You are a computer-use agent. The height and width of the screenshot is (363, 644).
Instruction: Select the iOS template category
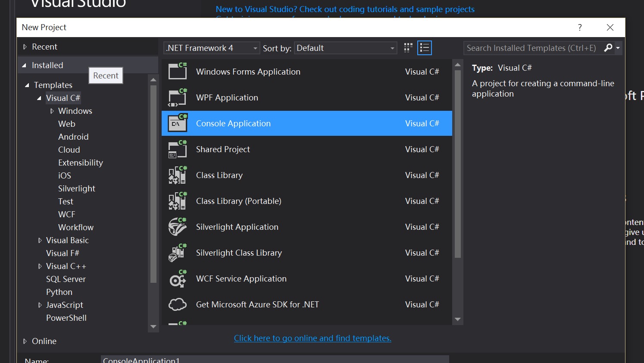pyautogui.click(x=65, y=175)
